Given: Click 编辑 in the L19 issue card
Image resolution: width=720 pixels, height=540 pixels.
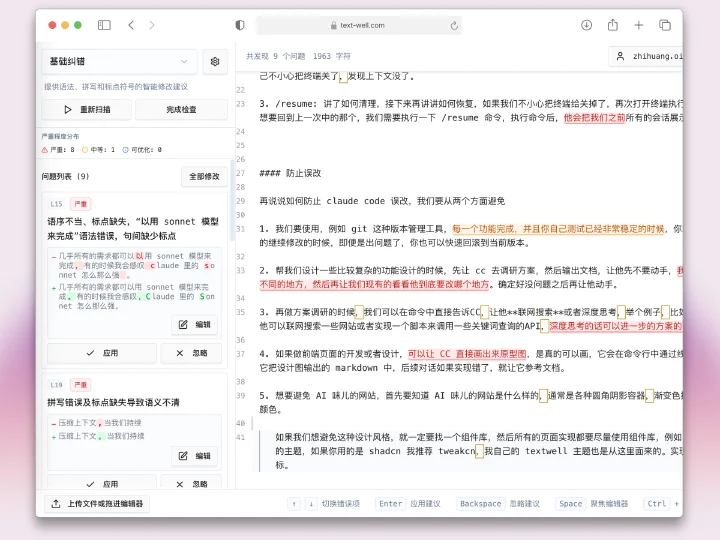Looking at the screenshot, I should click(x=194, y=456).
